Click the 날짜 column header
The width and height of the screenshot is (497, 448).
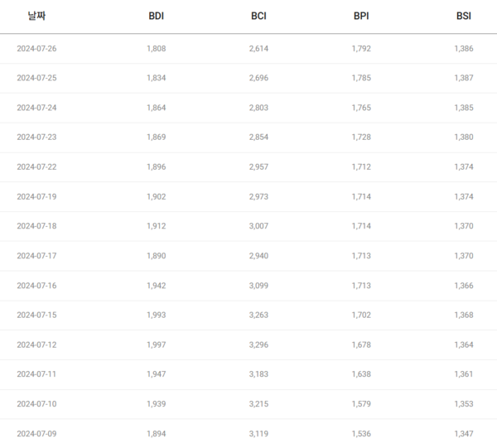point(36,16)
